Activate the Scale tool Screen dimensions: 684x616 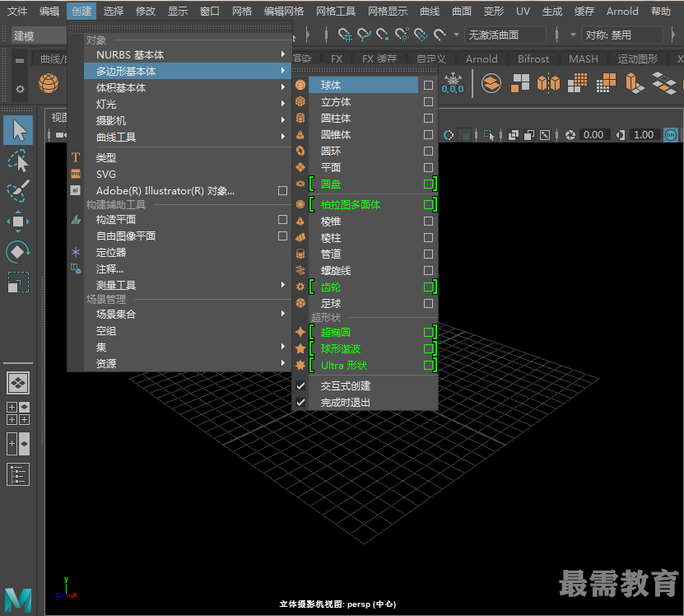tap(18, 282)
